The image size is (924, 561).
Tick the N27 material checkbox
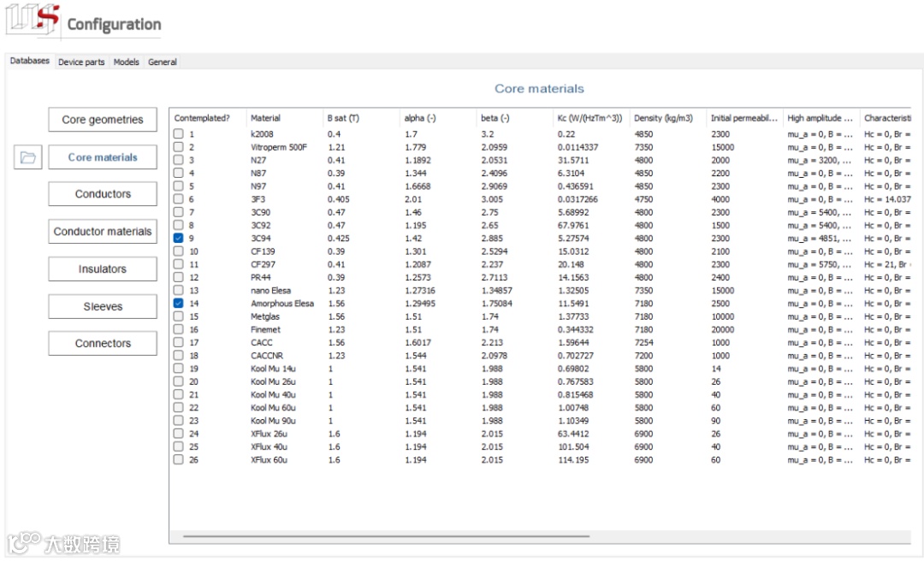coord(179,160)
